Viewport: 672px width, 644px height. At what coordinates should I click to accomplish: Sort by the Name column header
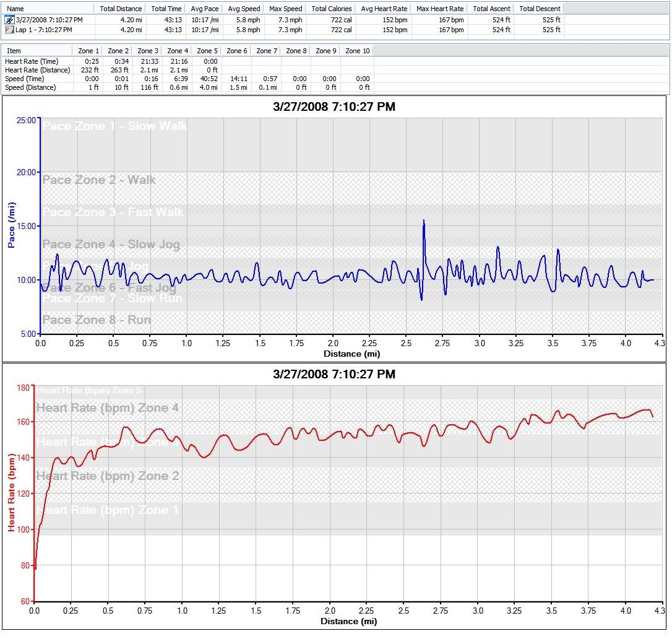point(15,9)
